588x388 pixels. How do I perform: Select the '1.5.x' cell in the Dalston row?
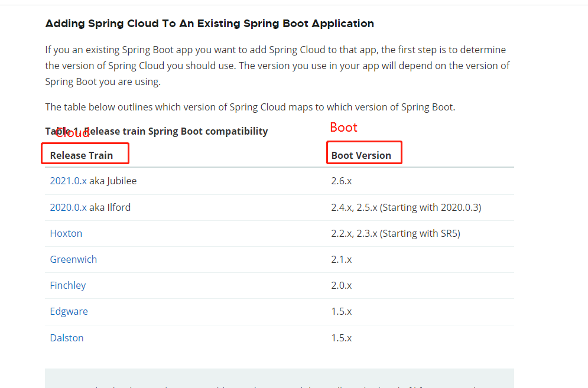(341, 338)
